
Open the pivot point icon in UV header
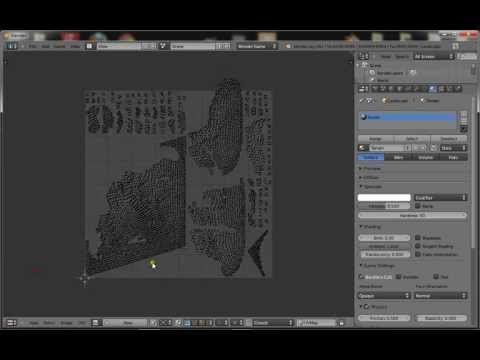[x=165, y=323]
